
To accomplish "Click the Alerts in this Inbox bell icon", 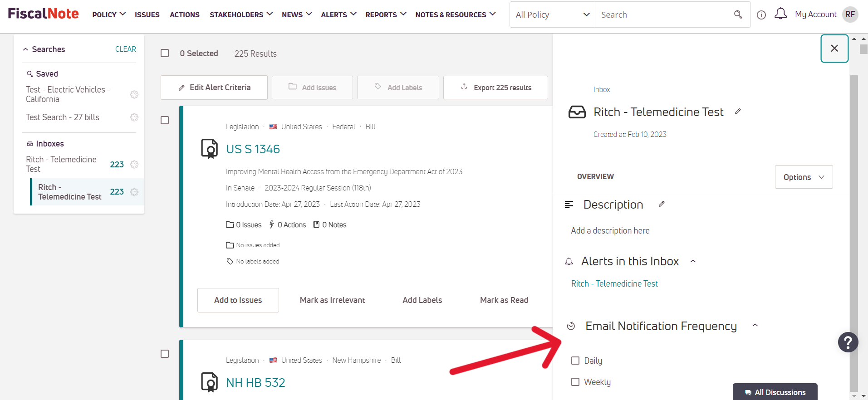I will click(569, 261).
